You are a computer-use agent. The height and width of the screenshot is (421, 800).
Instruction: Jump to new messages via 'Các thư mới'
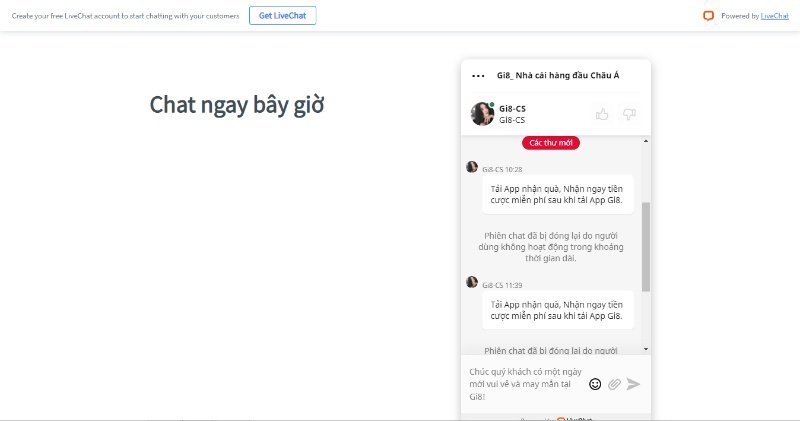tap(551, 143)
